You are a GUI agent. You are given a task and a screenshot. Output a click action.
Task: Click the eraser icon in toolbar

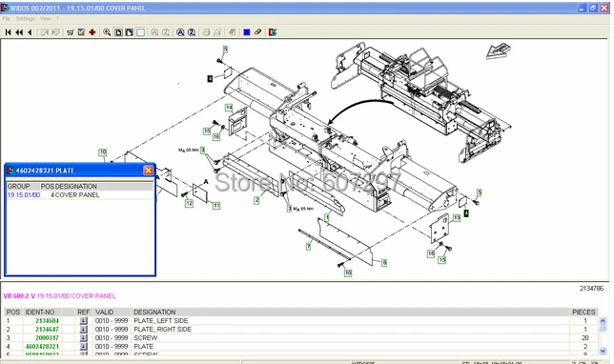[257, 32]
